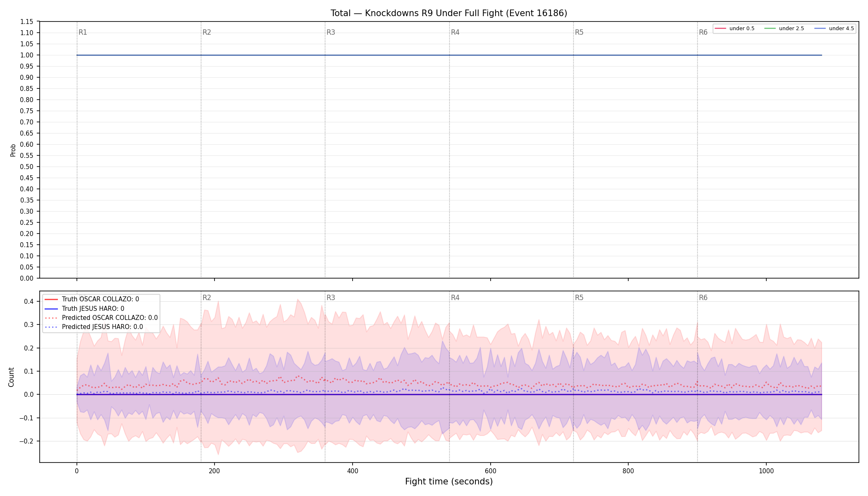Click the R6 round label in the Prob plot
Image resolution: width=868 pixels, height=496 pixels.
click(703, 32)
